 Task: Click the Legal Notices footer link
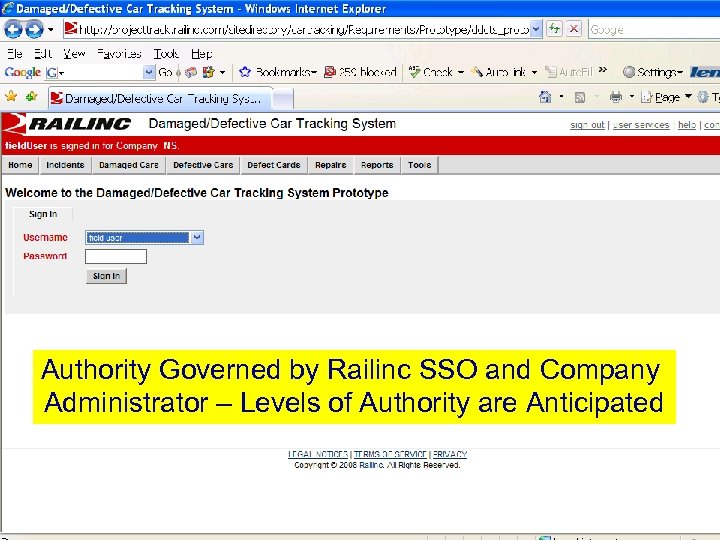pyautogui.click(x=318, y=454)
